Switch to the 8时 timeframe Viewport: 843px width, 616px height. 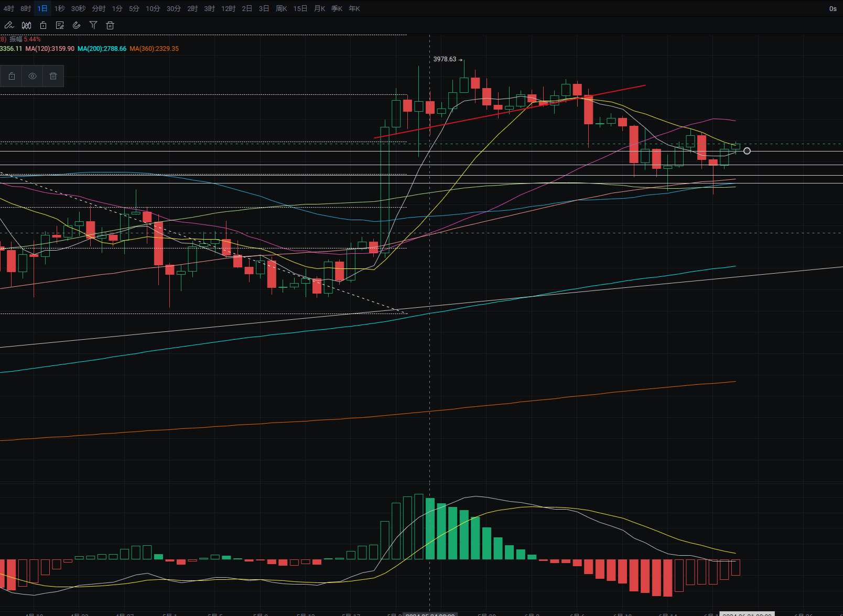click(26, 8)
